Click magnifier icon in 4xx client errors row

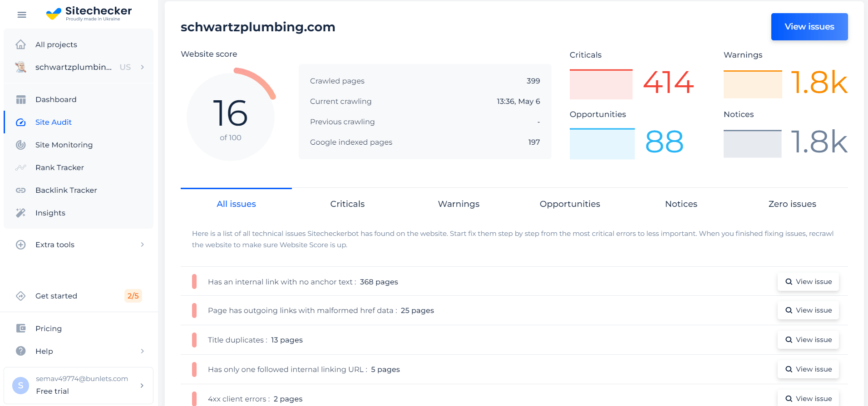pos(789,399)
